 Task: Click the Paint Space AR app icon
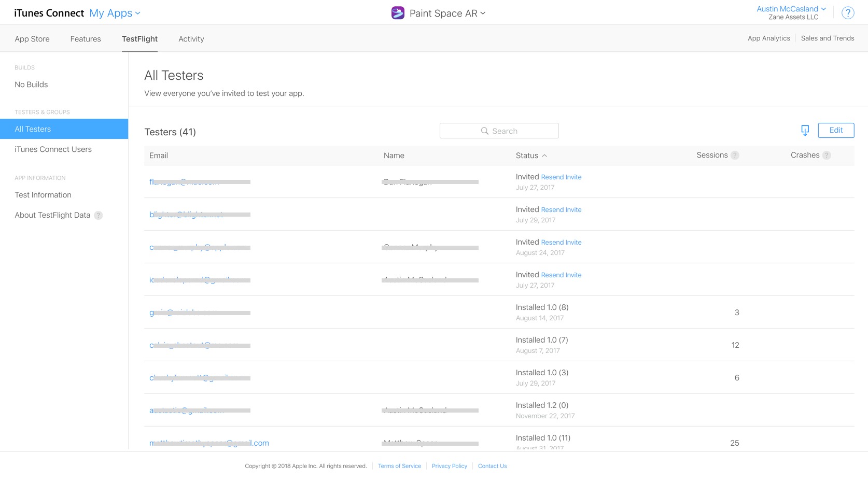[x=398, y=13]
